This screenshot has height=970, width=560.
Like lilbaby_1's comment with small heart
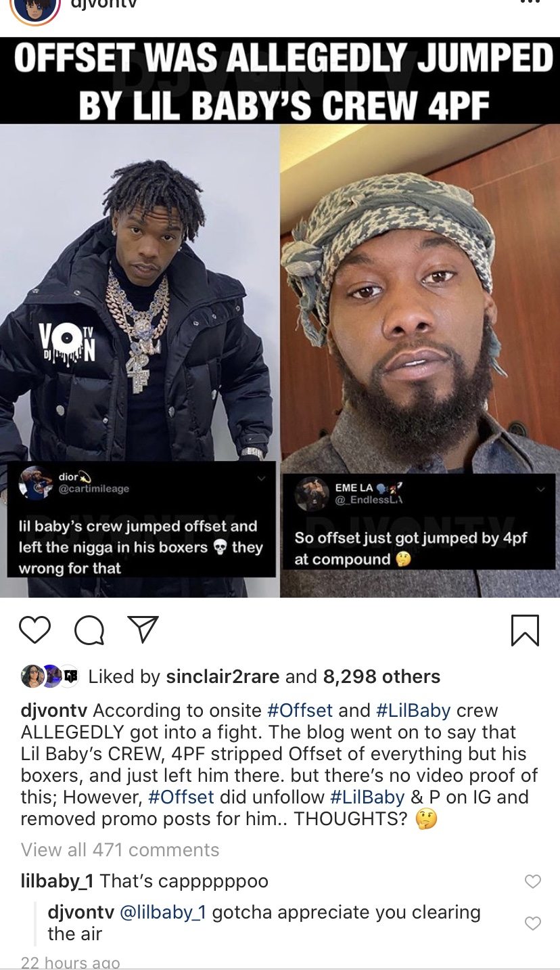[533, 881]
